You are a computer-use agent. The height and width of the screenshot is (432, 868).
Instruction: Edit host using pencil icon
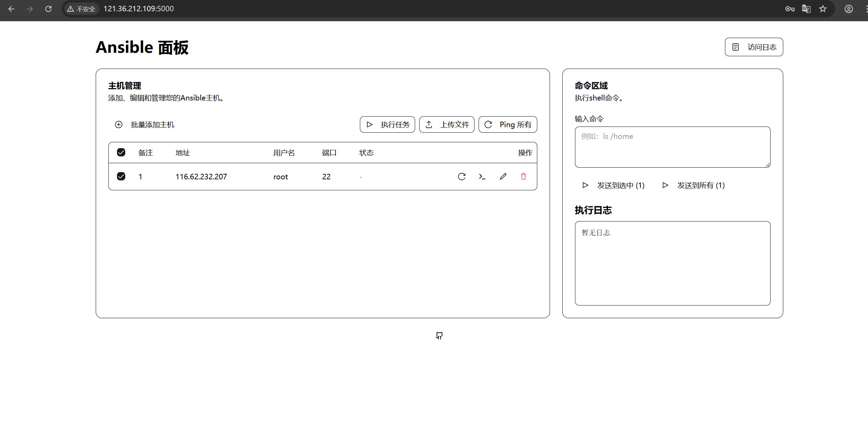503,177
